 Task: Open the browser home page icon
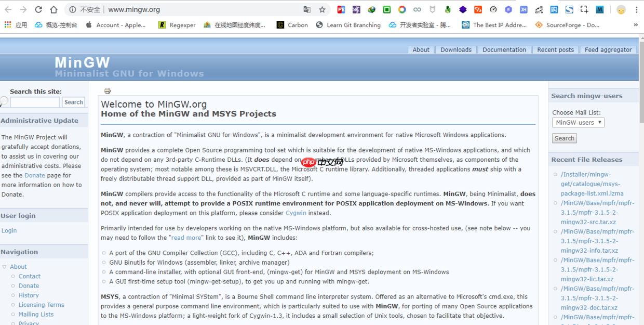[53, 9]
